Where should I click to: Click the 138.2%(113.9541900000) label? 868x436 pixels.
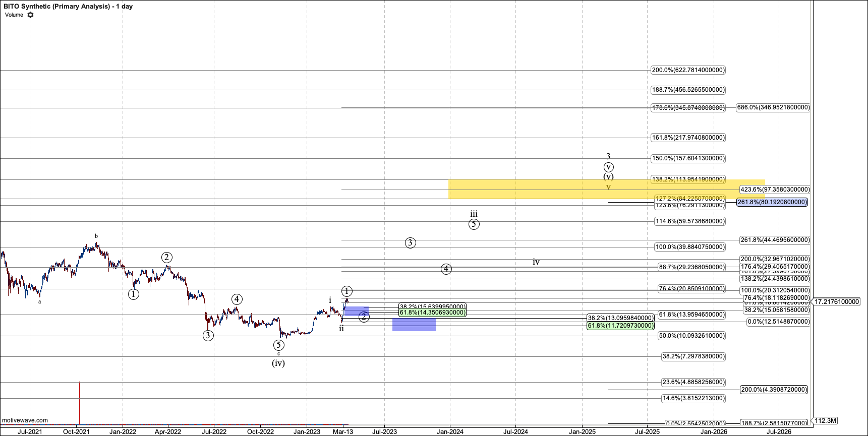click(x=688, y=179)
